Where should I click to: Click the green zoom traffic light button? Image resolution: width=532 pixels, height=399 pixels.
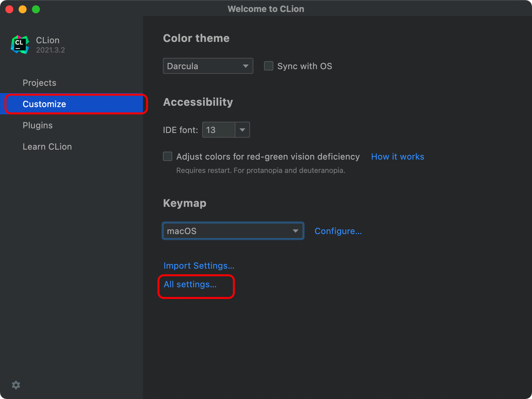pos(36,9)
